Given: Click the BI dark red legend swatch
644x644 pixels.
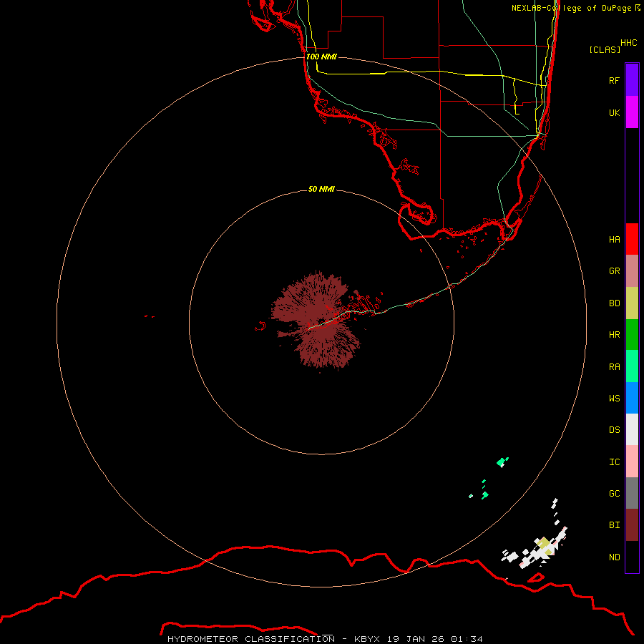Looking at the screenshot, I should [632, 525].
